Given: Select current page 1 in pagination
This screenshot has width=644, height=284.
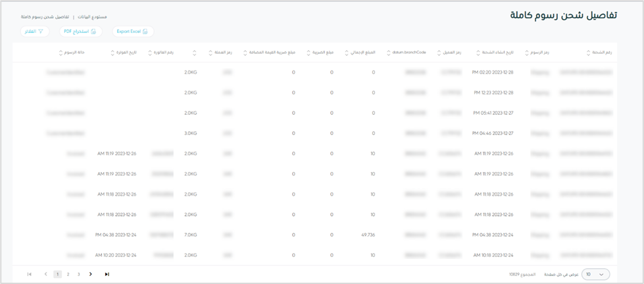Looking at the screenshot, I should pyautogui.click(x=57, y=274).
